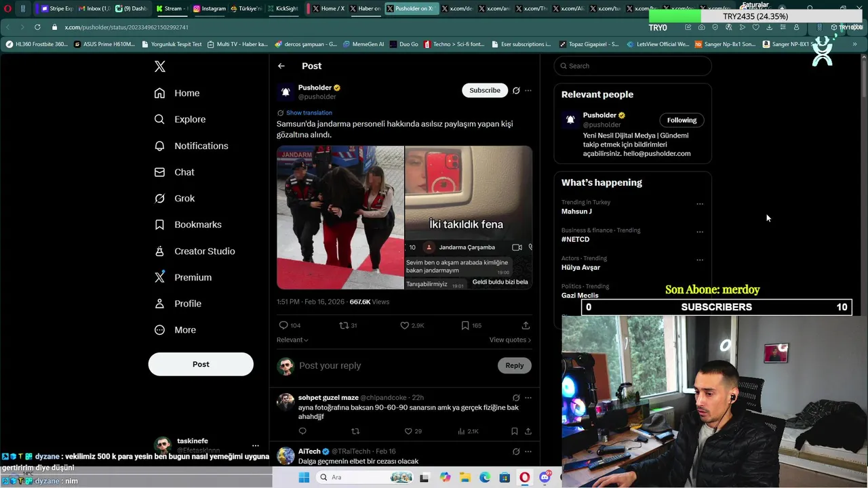Open the jandarma escort photo
868x488 pixels.
point(340,218)
